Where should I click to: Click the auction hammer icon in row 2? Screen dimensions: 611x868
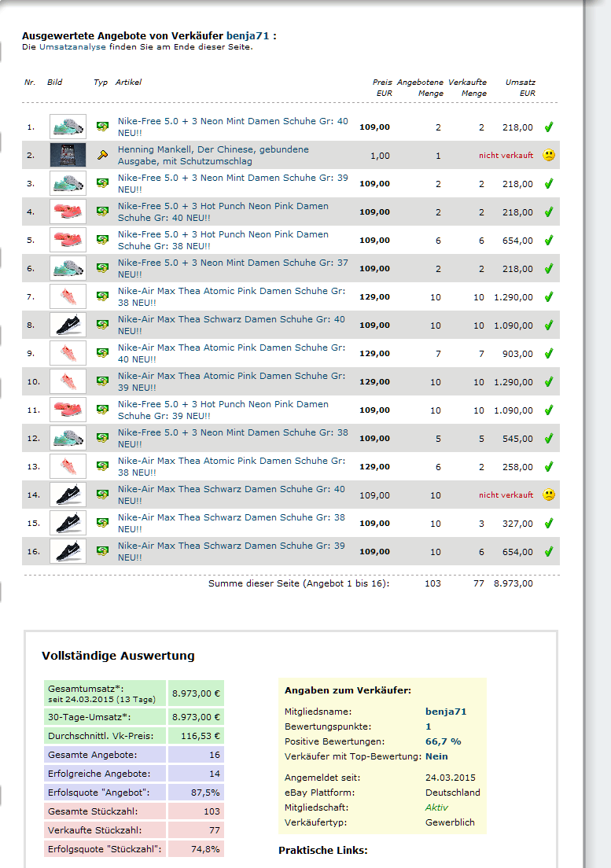(101, 156)
